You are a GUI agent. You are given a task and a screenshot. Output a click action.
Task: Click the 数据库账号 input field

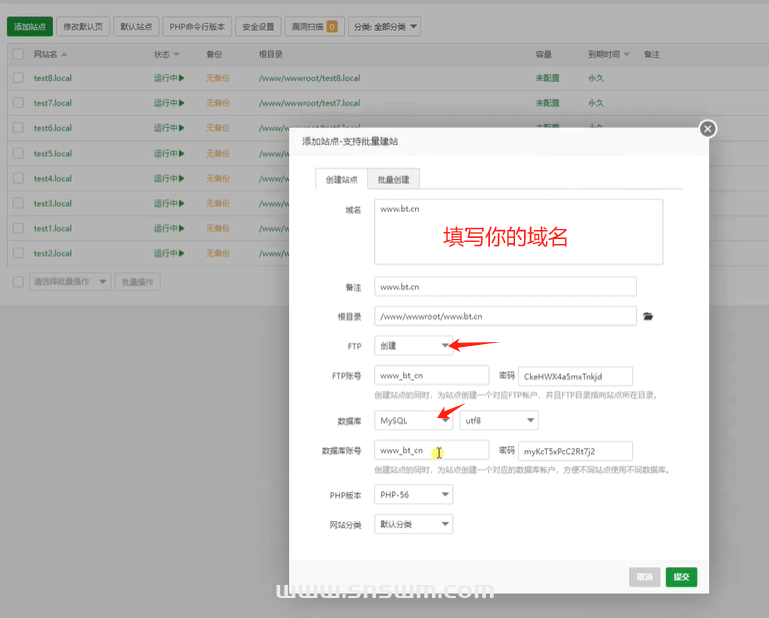click(432, 450)
